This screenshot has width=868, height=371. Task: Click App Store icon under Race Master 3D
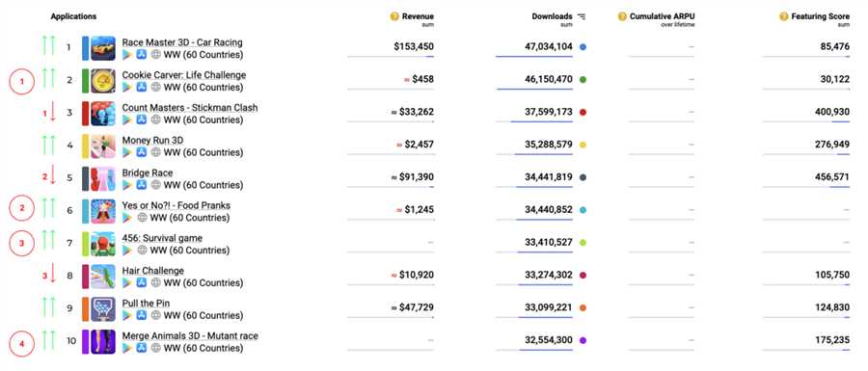(x=142, y=55)
